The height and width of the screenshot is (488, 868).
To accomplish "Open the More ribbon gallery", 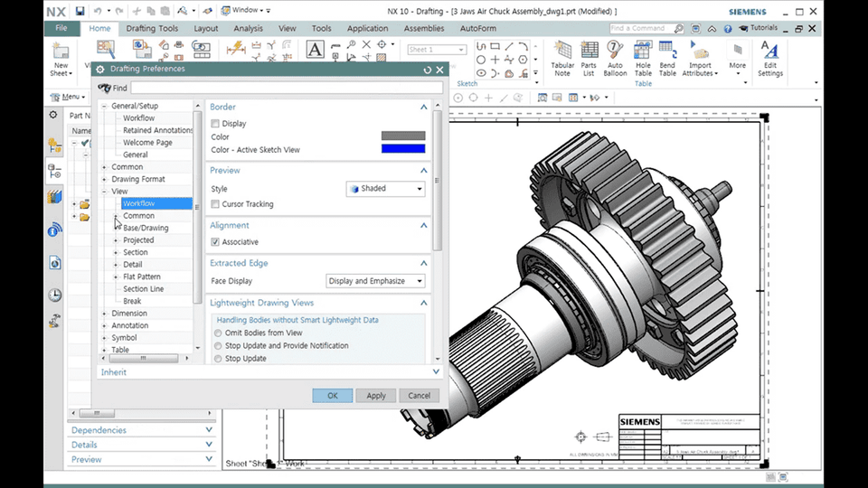I will [x=738, y=59].
